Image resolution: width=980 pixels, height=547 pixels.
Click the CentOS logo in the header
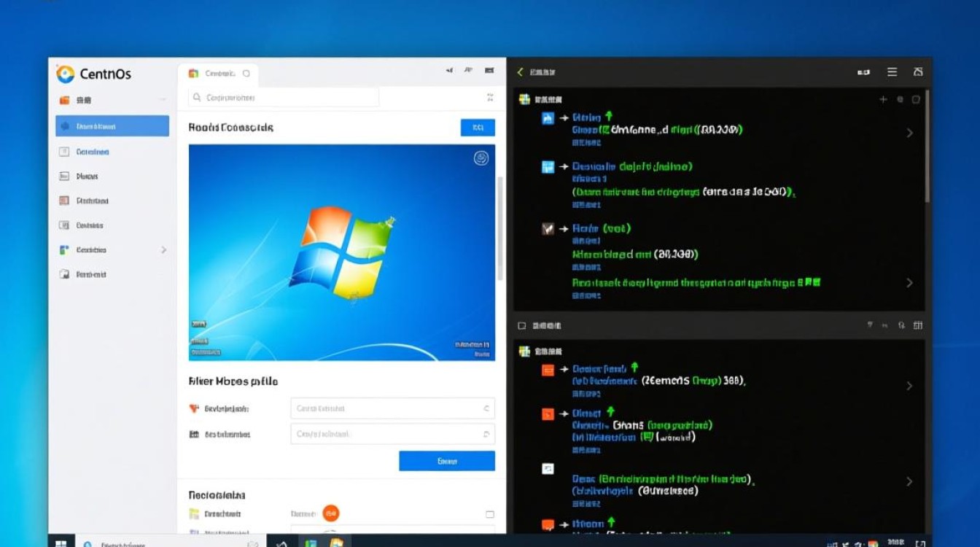click(66, 74)
